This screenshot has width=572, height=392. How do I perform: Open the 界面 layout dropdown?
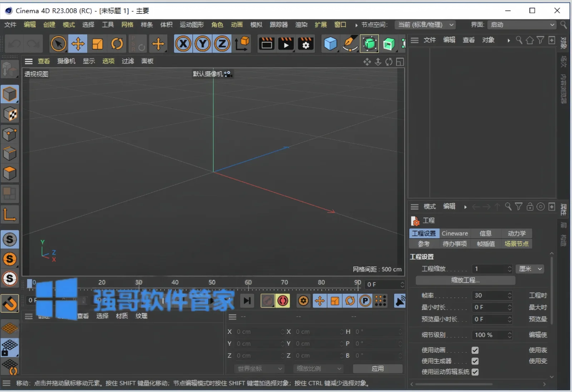coord(522,25)
